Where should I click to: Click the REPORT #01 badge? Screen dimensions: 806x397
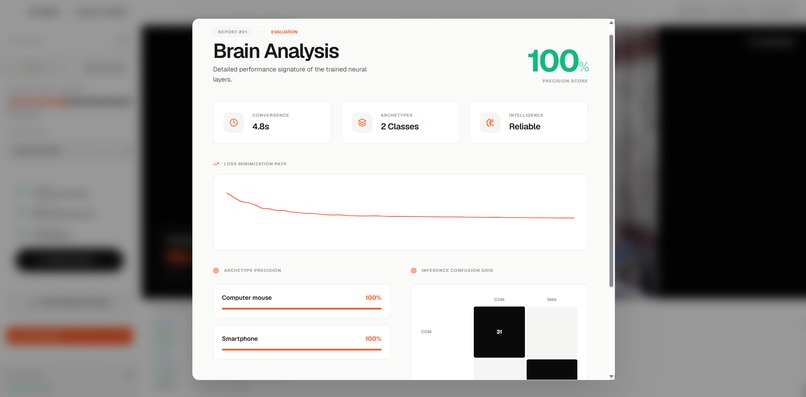pos(232,32)
